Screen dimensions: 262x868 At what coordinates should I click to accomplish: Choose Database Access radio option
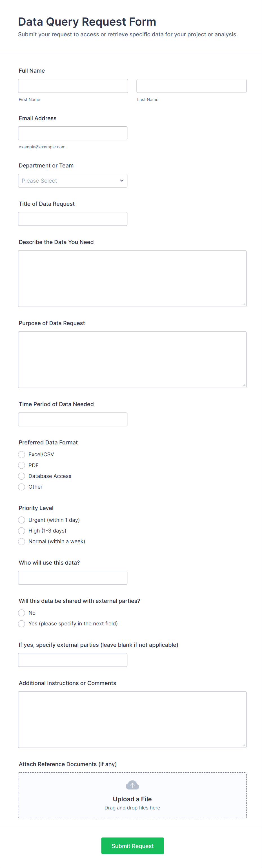tap(22, 476)
